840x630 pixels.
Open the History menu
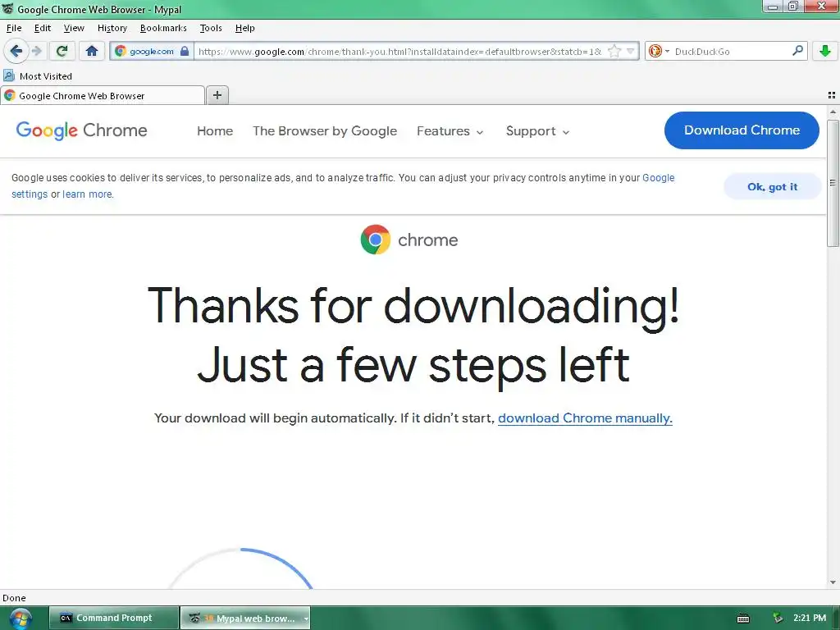[112, 28]
